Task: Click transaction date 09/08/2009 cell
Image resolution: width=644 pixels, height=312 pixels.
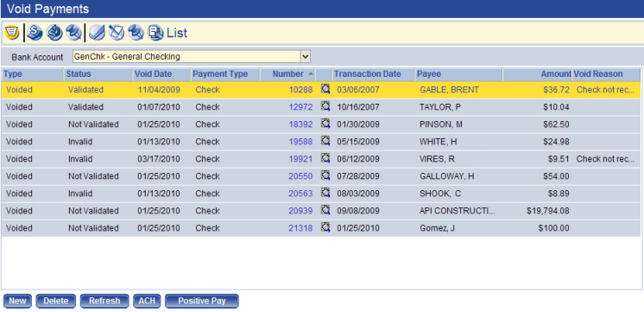Action: point(358,211)
